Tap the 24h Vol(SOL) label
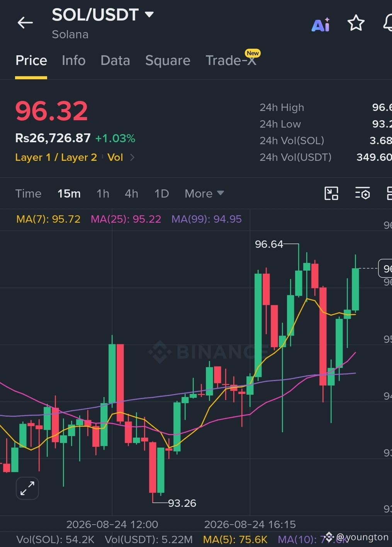Screen dimensions: 392x547 coord(292,141)
